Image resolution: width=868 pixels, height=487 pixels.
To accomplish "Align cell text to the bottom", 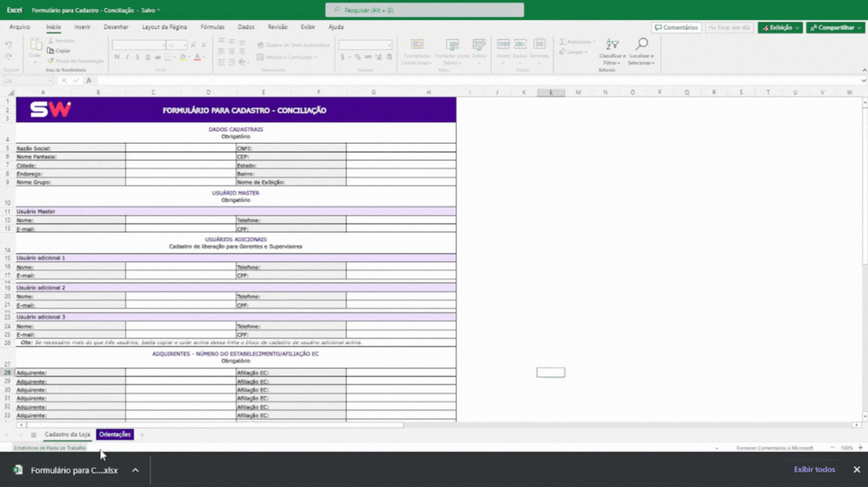I will click(242, 41).
